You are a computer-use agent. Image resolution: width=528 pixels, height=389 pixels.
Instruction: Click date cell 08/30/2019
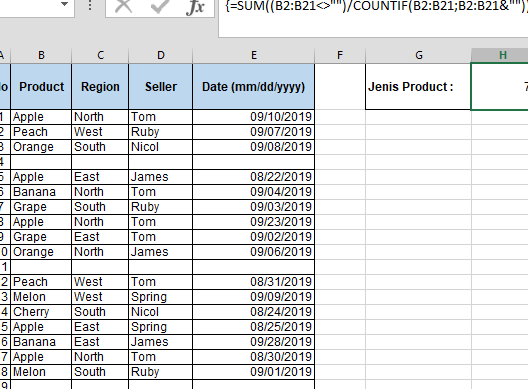[254, 357]
